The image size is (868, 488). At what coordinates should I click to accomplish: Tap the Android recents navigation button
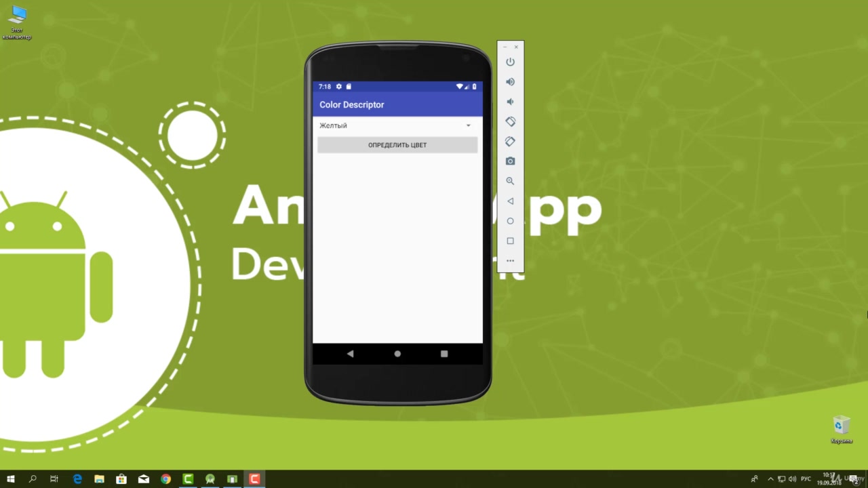click(444, 354)
